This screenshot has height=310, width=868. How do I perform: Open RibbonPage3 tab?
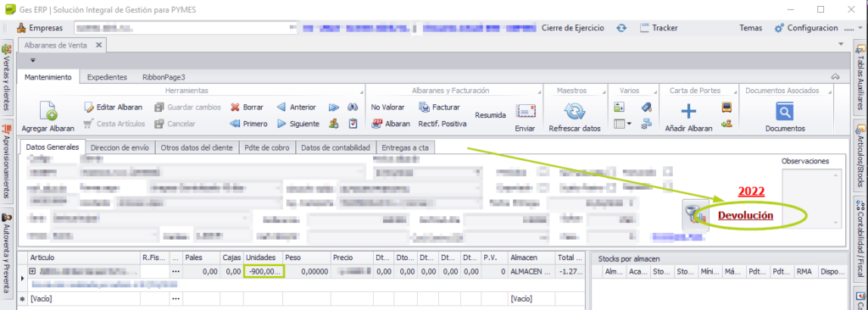164,77
